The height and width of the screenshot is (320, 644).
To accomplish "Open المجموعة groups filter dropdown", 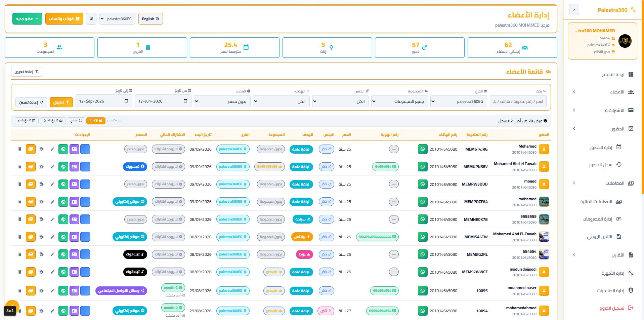I will [x=399, y=101].
